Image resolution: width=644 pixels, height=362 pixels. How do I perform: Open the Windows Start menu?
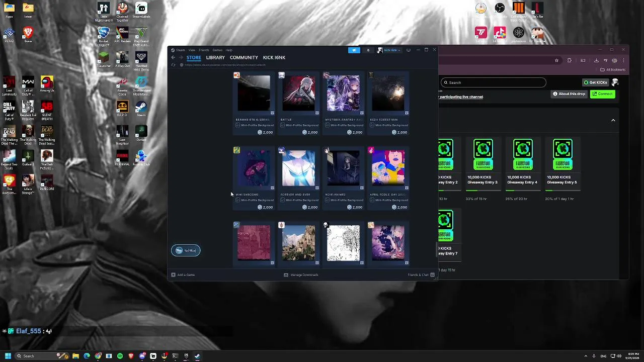point(8,356)
